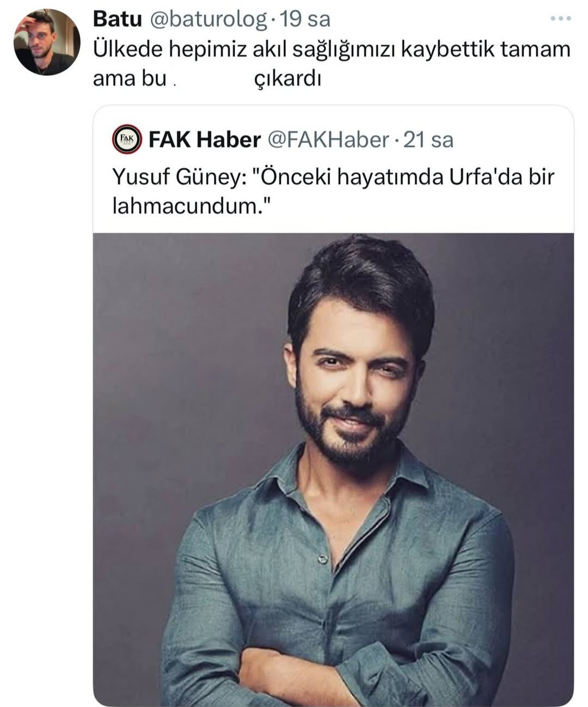Image resolution: width=588 pixels, height=707 pixels.
Task: Click the word "lahmacundum." in the quoted tweet
Action: click(191, 206)
